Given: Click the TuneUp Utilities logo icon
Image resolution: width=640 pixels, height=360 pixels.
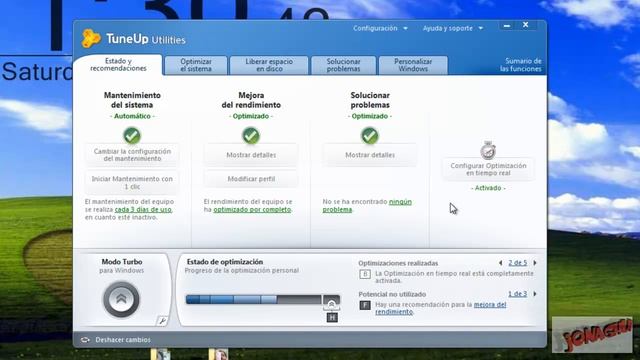Looking at the screenshot, I should pos(91,39).
